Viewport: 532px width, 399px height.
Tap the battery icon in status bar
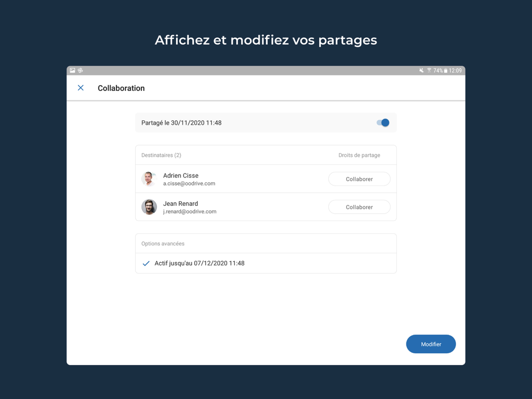(445, 70)
